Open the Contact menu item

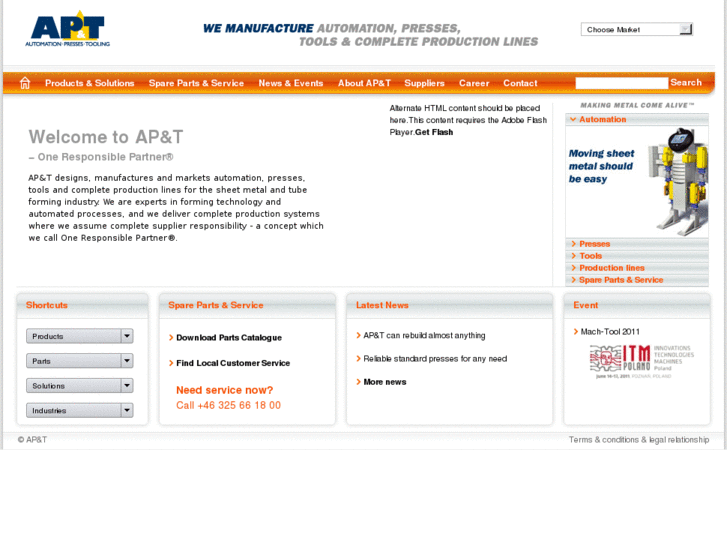tap(520, 83)
